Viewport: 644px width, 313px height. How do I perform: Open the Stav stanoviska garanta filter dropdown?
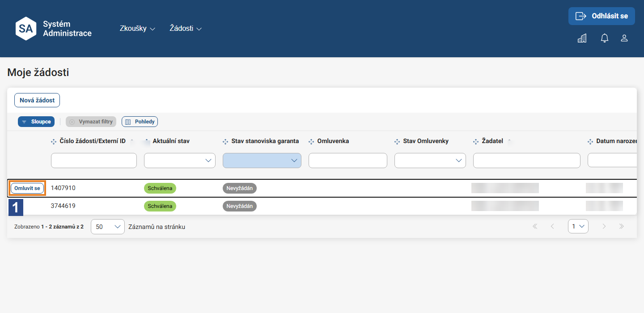(262, 161)
